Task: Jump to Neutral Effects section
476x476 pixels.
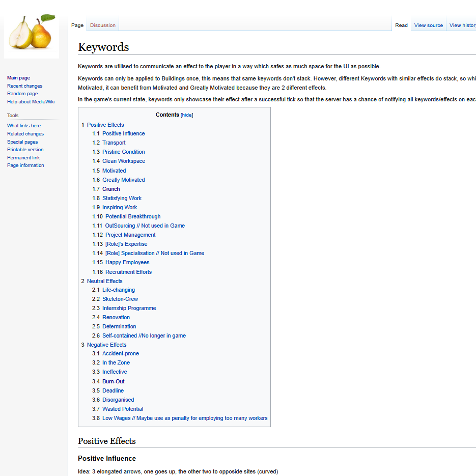Action: click(105, 281)
